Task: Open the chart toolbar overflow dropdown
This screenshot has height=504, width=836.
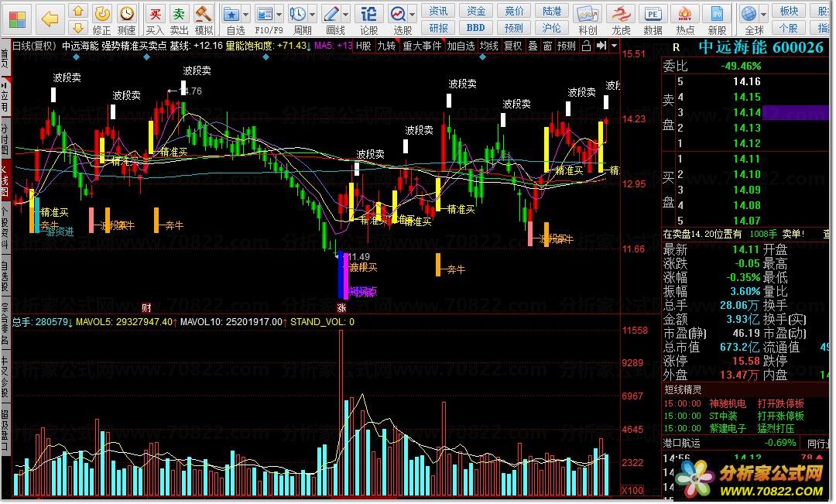Action: point(614,46)
